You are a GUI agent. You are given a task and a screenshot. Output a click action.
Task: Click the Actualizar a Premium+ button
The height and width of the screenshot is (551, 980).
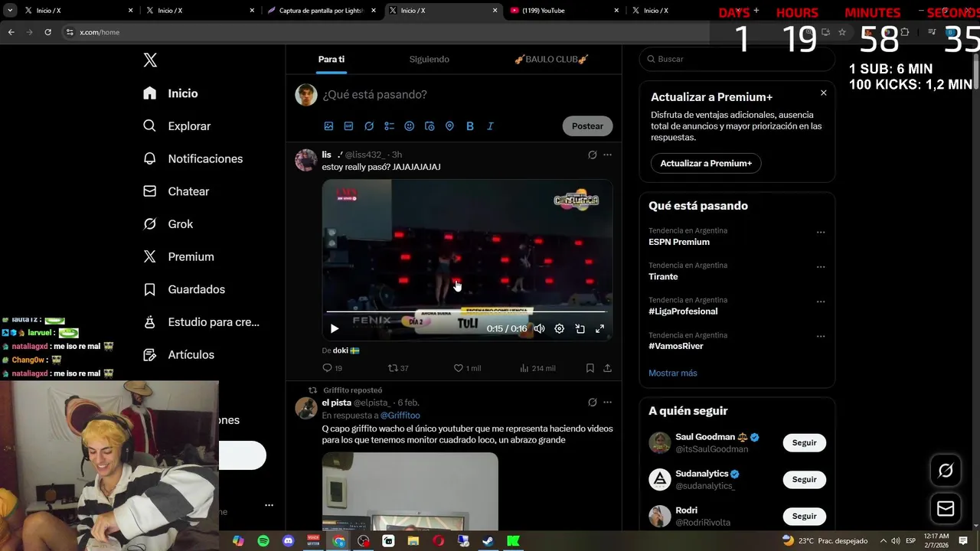706,163
